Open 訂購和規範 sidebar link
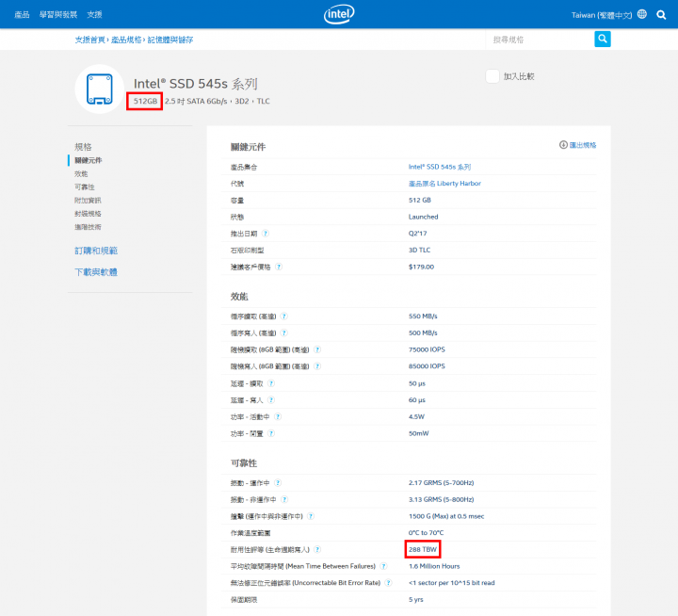The width and height of the screenshot is (678, 616). pyautogui.click(x=96, y=251)
